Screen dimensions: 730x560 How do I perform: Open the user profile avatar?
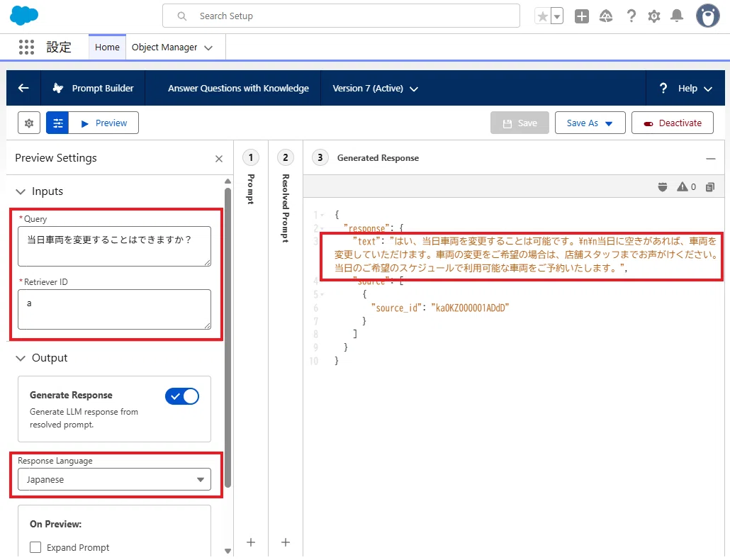tap(707, 16)
